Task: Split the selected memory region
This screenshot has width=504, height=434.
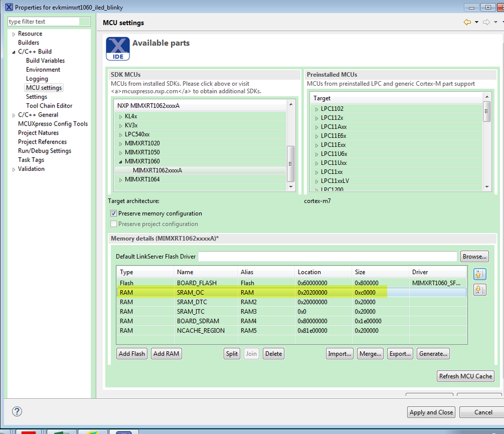Action: click(232, 354)
